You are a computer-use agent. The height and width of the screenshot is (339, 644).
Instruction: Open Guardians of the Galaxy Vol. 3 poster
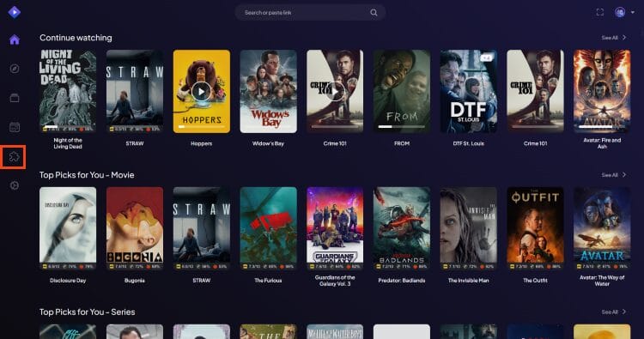pos(335,228)
